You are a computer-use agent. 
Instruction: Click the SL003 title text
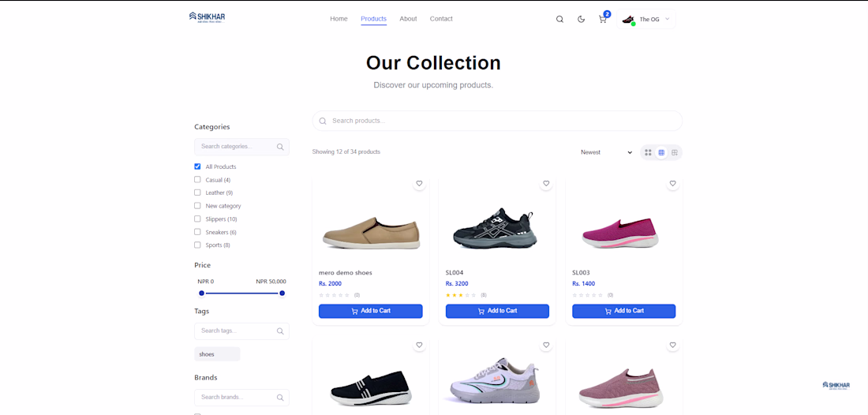(581, 273)
